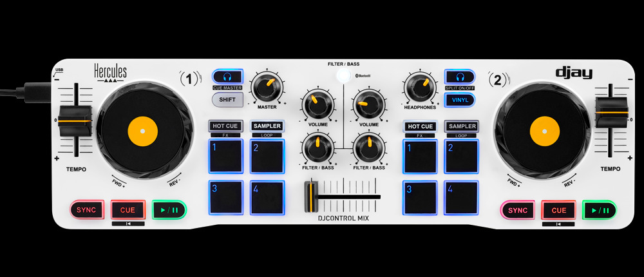Image resolution: width=644 pixels, height=277 pixels.
Task: Click the crossfader handle
Action: (x=311, y=197)
